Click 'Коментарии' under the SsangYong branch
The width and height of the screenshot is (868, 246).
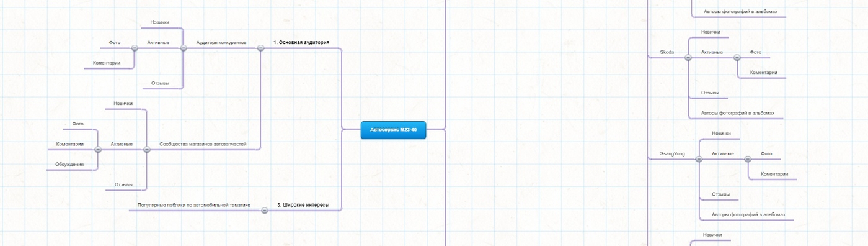point(774,174)
